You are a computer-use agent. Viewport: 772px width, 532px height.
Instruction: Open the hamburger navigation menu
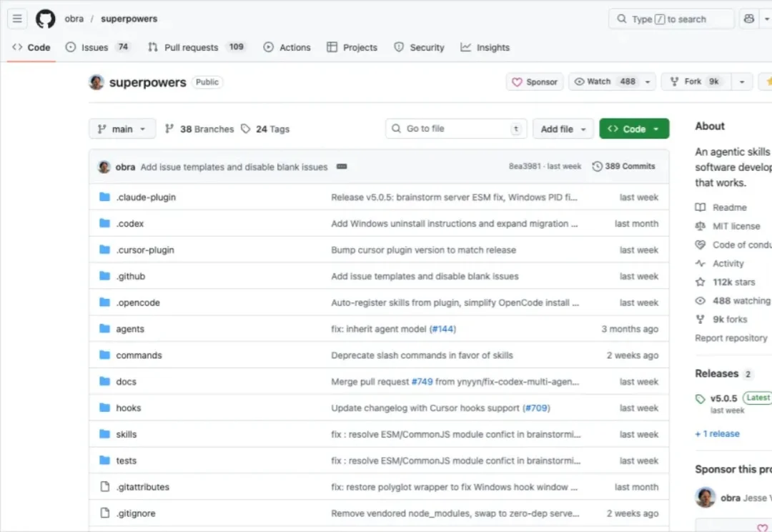pyautogui.click(x=18, y=19)
